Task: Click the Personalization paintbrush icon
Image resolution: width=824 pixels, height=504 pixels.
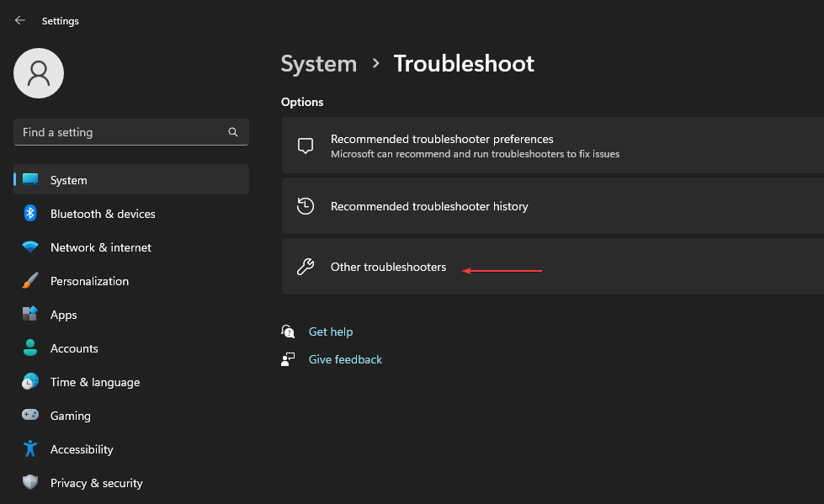Action: tap(30, 281)
